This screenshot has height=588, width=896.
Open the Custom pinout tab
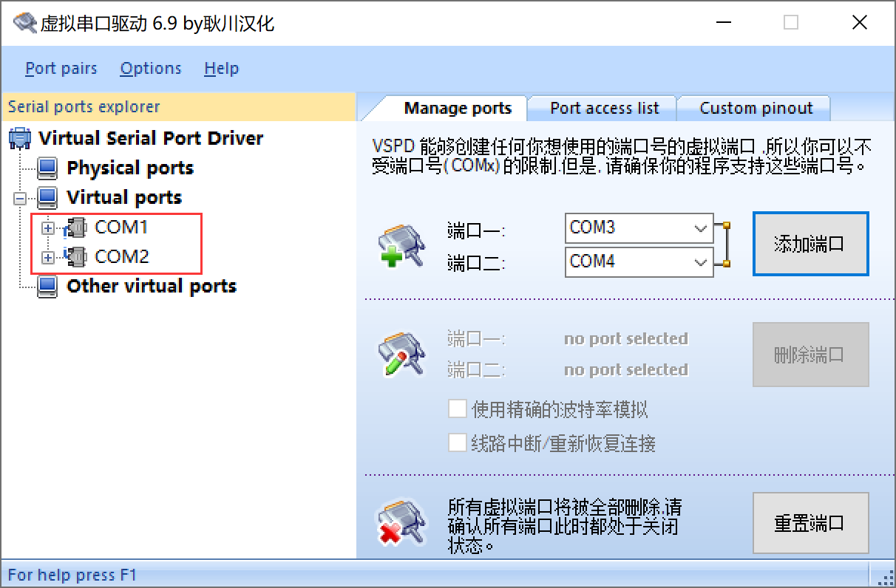[756, 109]
